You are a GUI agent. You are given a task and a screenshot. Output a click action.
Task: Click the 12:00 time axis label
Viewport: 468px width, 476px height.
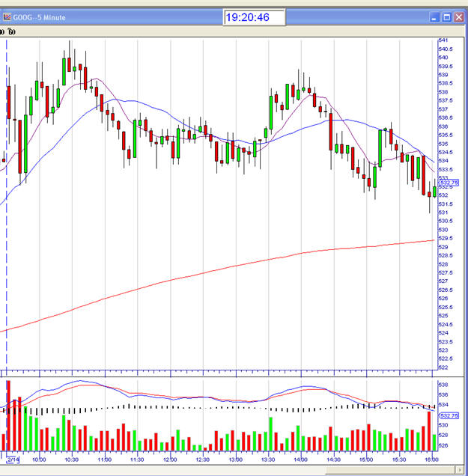[x=170, y=460]
